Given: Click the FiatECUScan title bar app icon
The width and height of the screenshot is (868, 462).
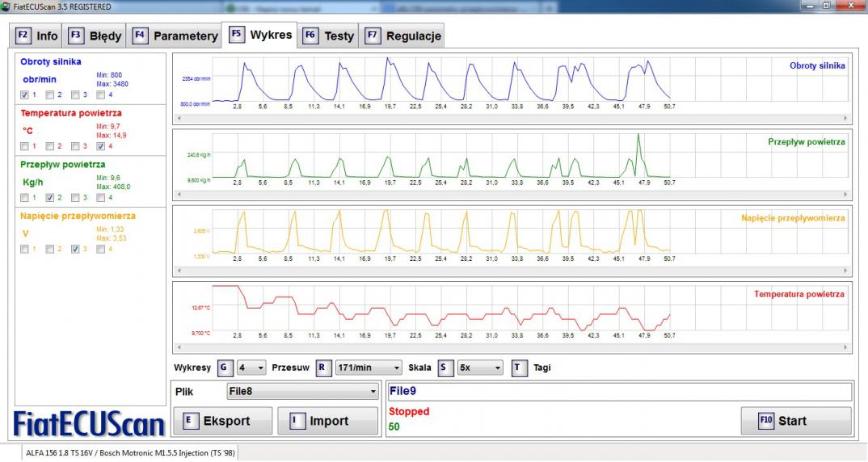Looking at the screenshot, I should pyautogui.click(x=6, y=6).
